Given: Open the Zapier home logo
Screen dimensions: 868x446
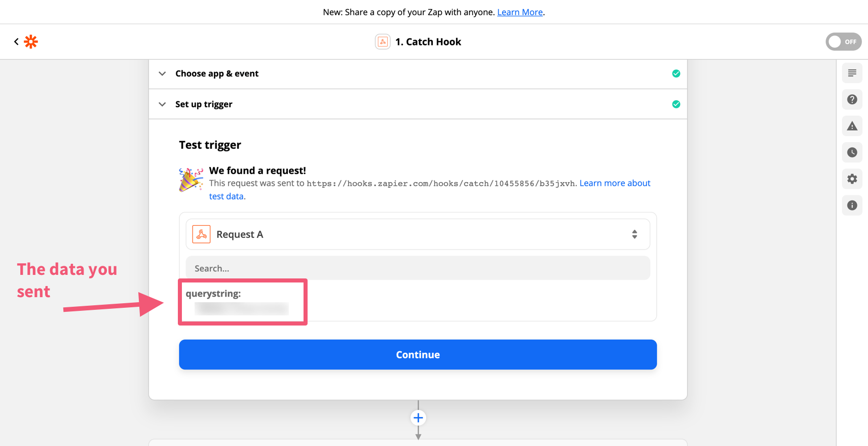Looking at the screenshot, I should pos(31,42).
